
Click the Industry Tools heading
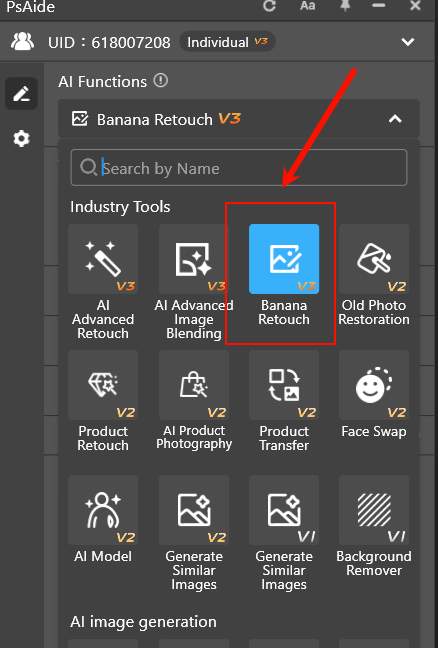pyautogui.click(x=120, y=207)
